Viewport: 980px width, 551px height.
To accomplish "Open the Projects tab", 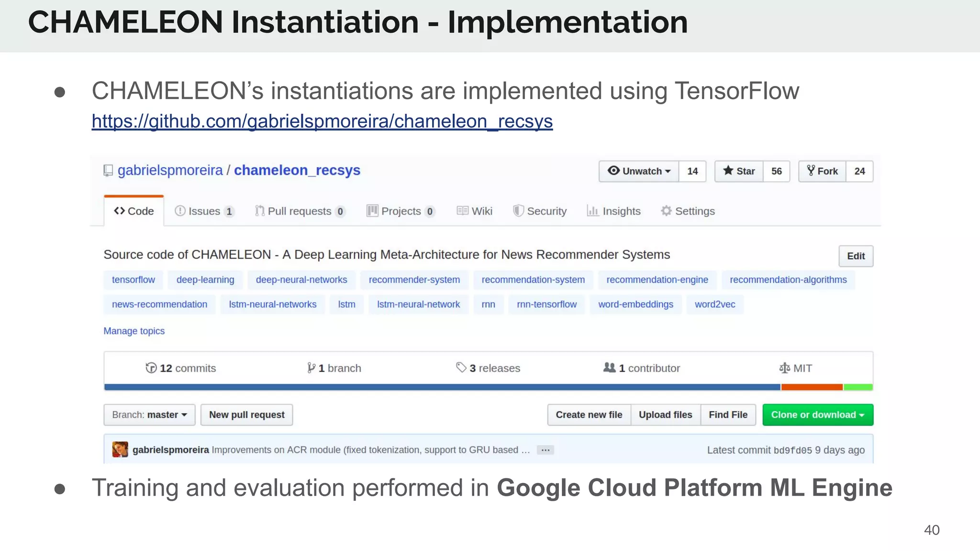I will (401, 211).
